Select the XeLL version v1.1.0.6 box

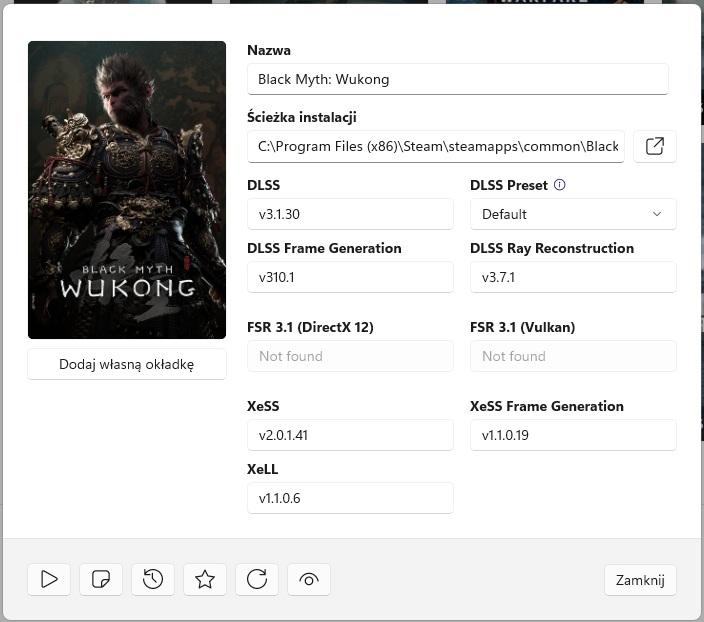(x=350, y=498)
